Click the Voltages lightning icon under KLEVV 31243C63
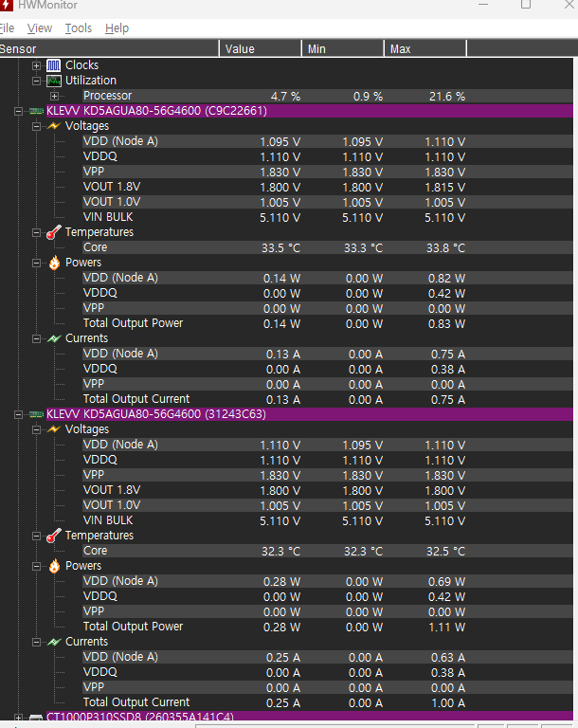 coord(54,429)
